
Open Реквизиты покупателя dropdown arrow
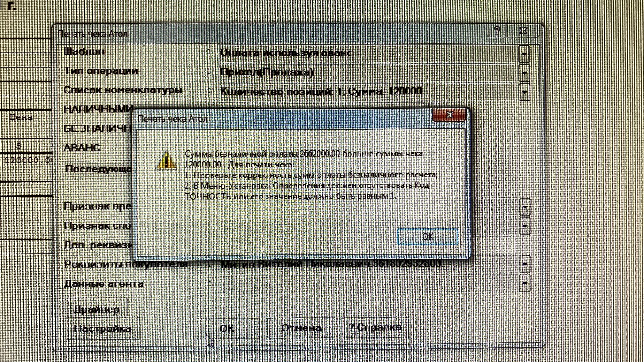click(525, 264)
